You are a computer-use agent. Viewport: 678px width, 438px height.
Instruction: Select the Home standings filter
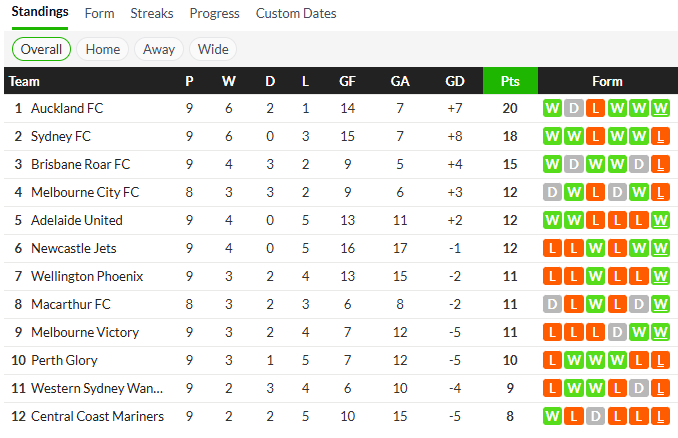coord(102,49)
